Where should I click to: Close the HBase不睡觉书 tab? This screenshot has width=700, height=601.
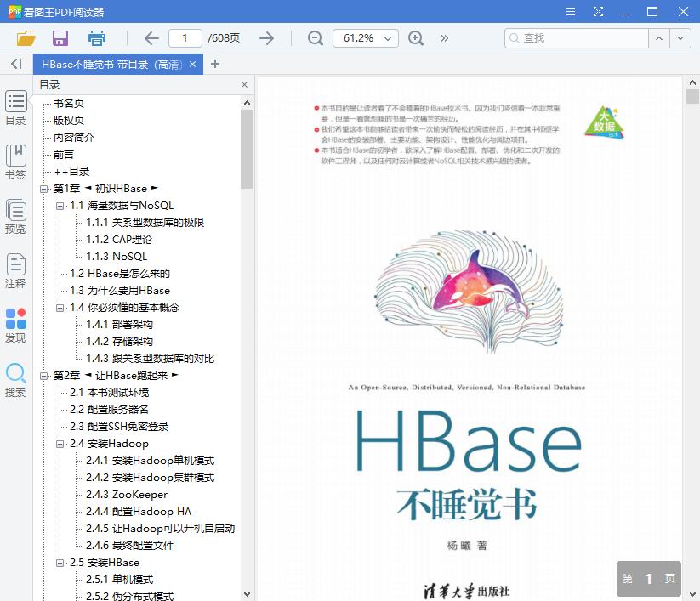[192, 65]
